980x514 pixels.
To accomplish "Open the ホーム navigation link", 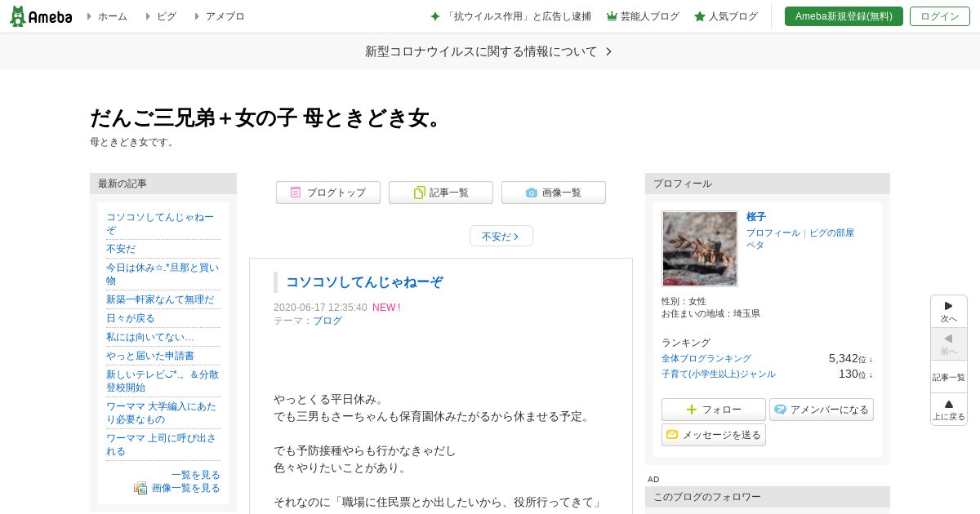I will click(x=113, y=16).
